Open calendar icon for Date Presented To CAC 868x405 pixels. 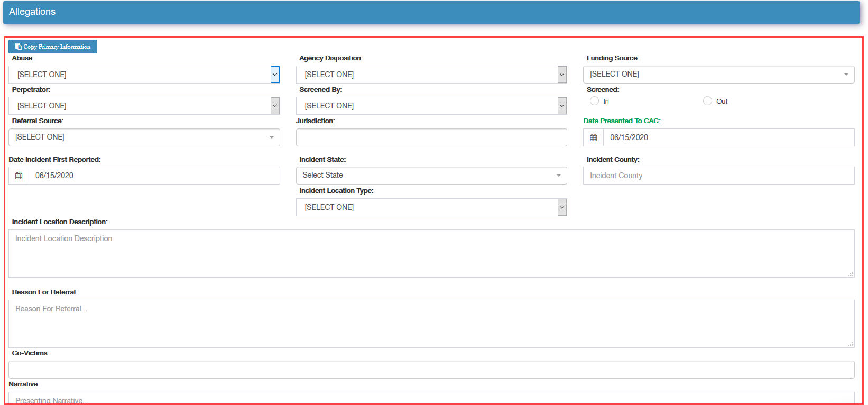click(x=594, y=137)
